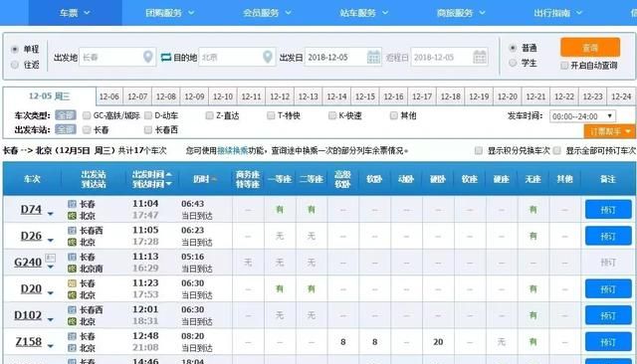The width and height of the screenshot is (637, 364).
Task: Open train number D102 link
Action: [28, 315]
